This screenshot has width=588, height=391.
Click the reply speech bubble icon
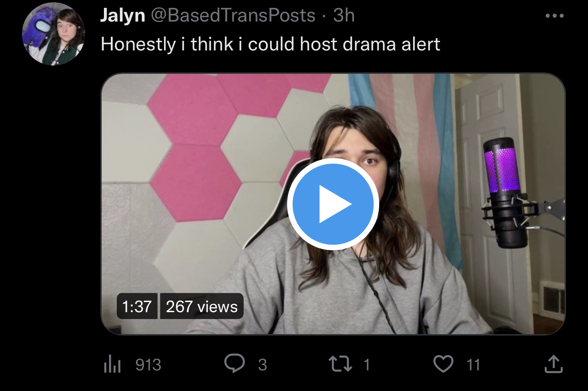click(x=234, y=364)
